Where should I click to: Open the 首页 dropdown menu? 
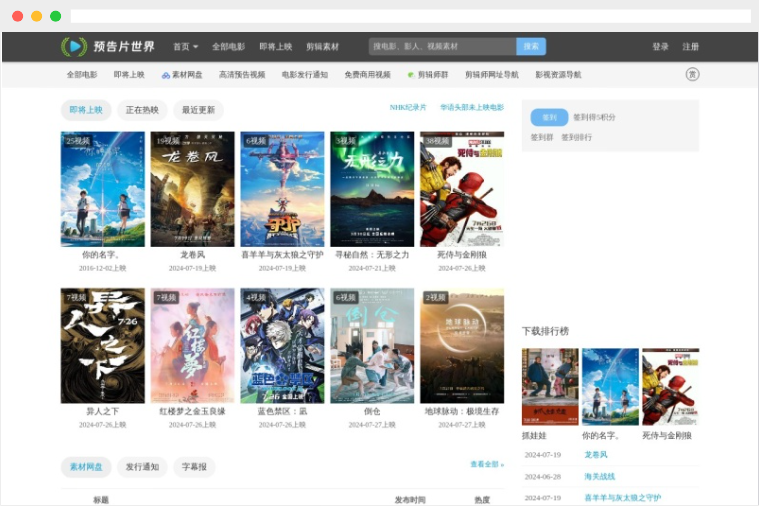186,46
